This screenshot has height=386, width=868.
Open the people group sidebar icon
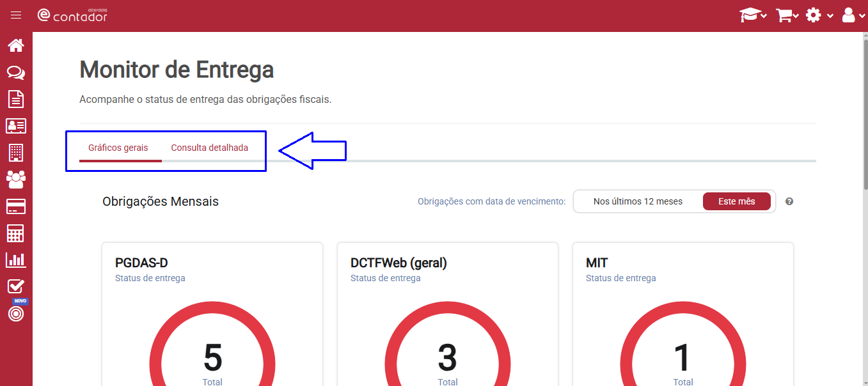pos(16,180)
